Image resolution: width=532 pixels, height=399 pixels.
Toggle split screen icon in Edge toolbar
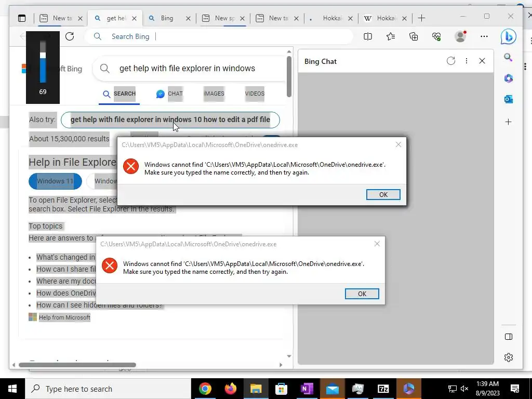pos(368,36)
